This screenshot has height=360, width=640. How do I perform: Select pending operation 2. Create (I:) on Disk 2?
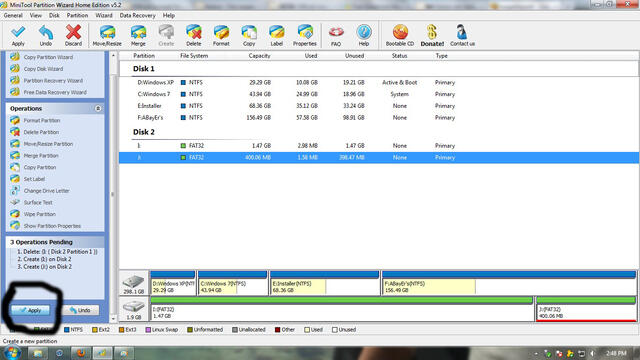(x=44, y=259)
